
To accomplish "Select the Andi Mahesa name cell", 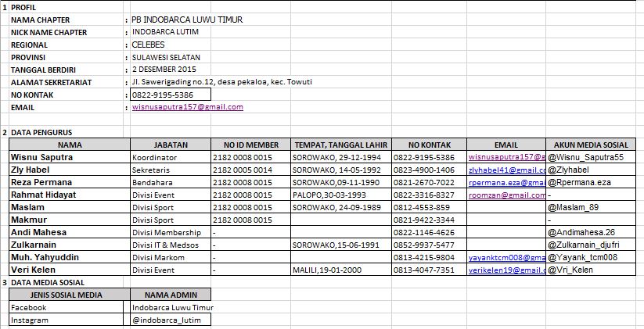I will 70,232.
